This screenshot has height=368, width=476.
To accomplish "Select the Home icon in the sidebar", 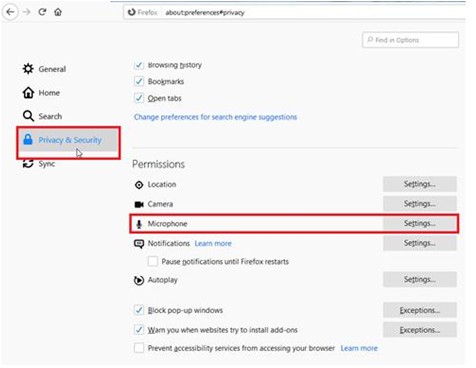I will click(x=28, y=92).
